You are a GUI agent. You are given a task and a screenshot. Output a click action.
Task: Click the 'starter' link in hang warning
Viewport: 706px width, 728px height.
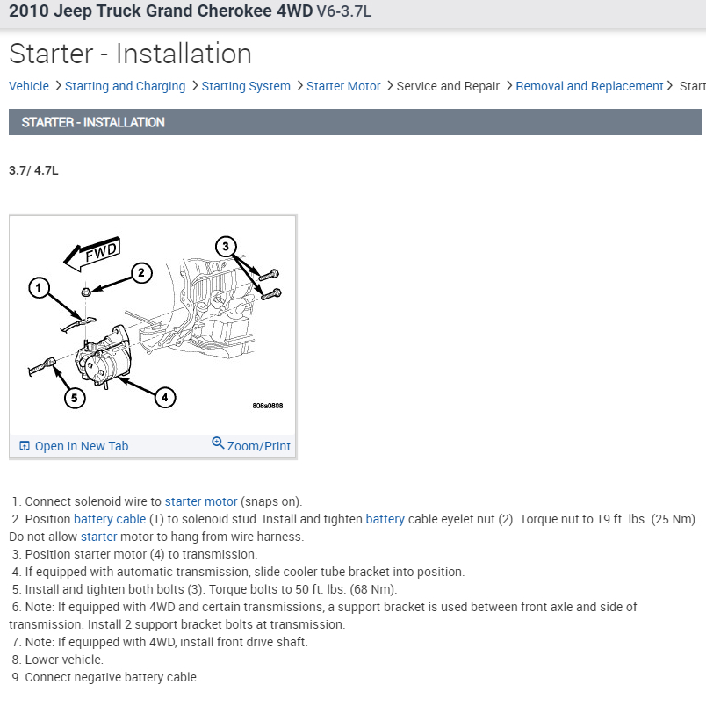pos(99,537)
